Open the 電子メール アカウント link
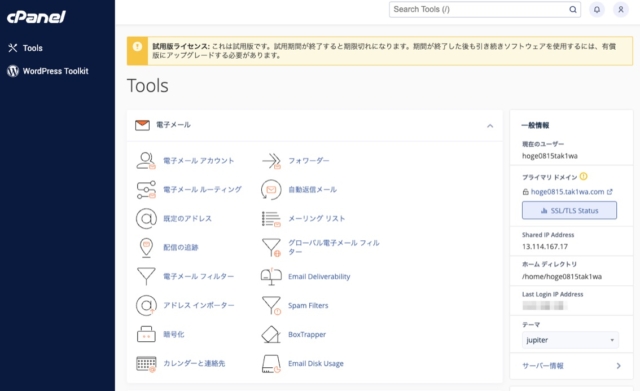The width and height of the screenshot is (640, 391). [199, 161]
